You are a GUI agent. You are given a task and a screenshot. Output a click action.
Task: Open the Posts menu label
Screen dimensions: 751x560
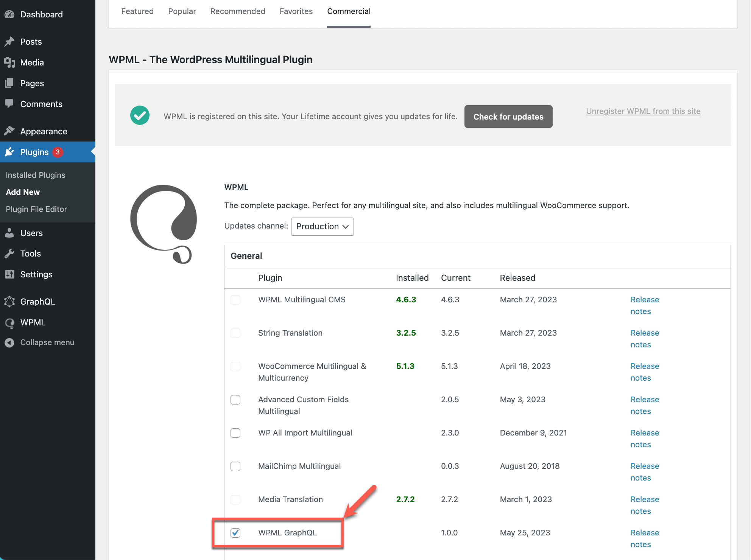click(x=31, y=42)
